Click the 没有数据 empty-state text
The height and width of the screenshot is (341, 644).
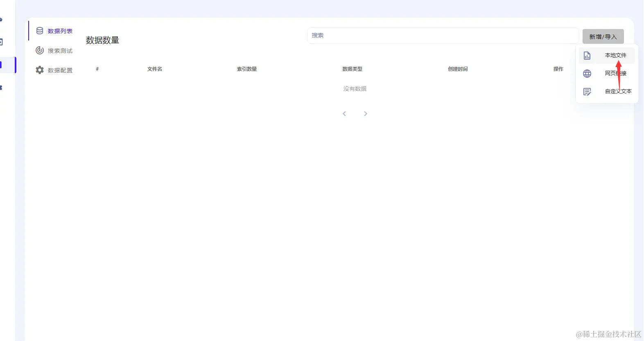(x=355, y=89)
